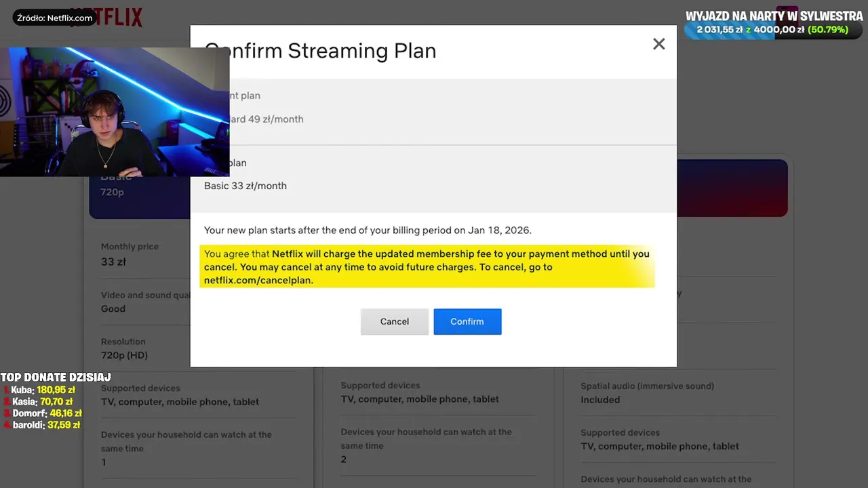Click the streamer webcam overlay
This screenshot has height=488, width=868.
point(115,112)
